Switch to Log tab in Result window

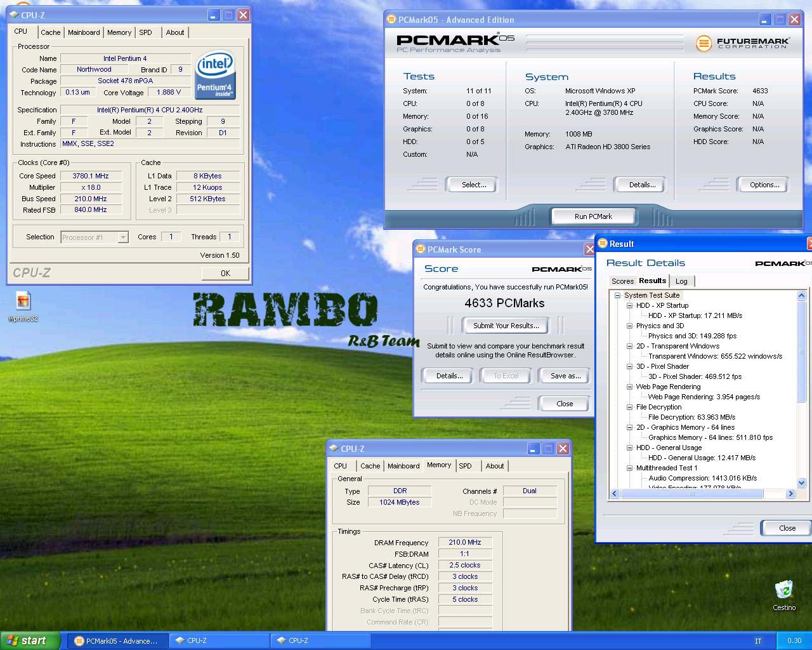(681, 281)
